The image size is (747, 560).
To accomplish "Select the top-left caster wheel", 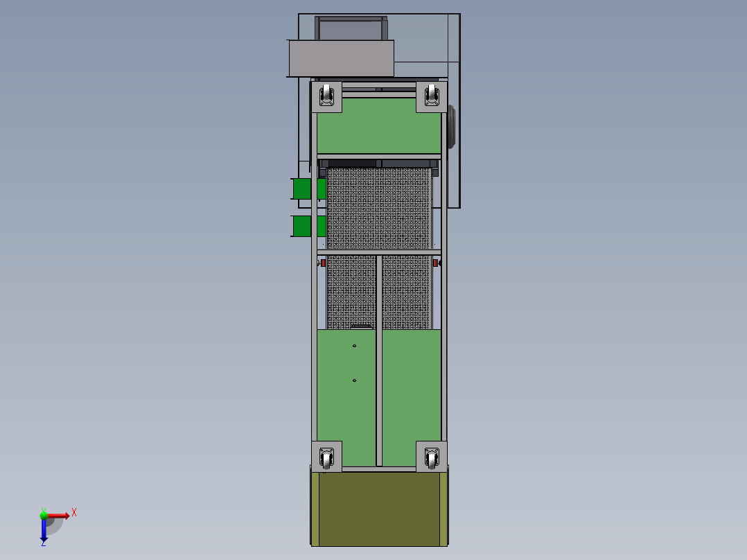I will [x=326, y=94].
